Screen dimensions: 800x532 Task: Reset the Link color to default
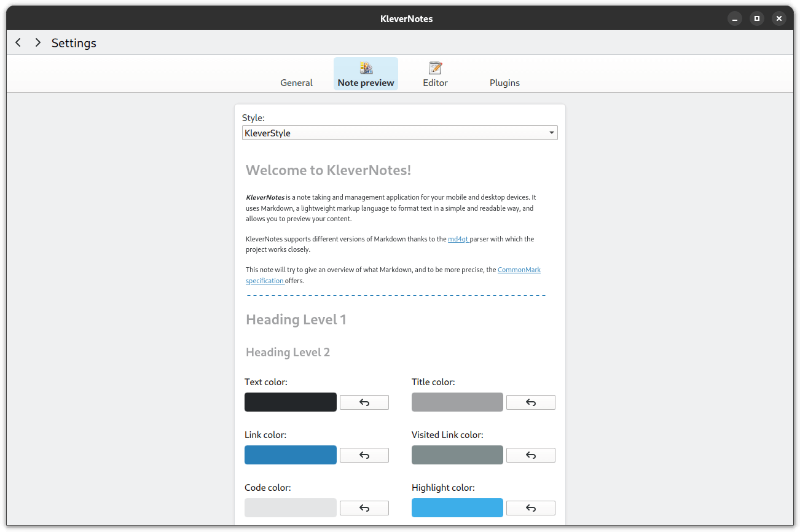pos(364,455)
